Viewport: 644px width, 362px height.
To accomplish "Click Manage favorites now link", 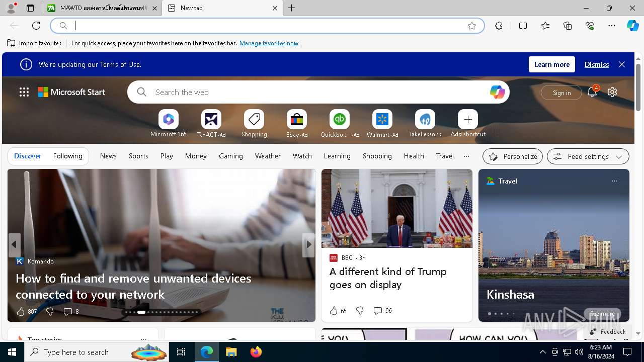I will [x=269, y=43].
